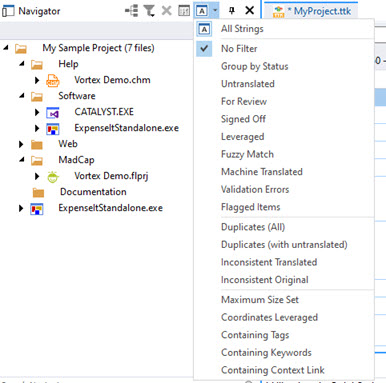Screen dimensions: 386x383
Task: Click the Web folder icon
Action: point(37,145)
